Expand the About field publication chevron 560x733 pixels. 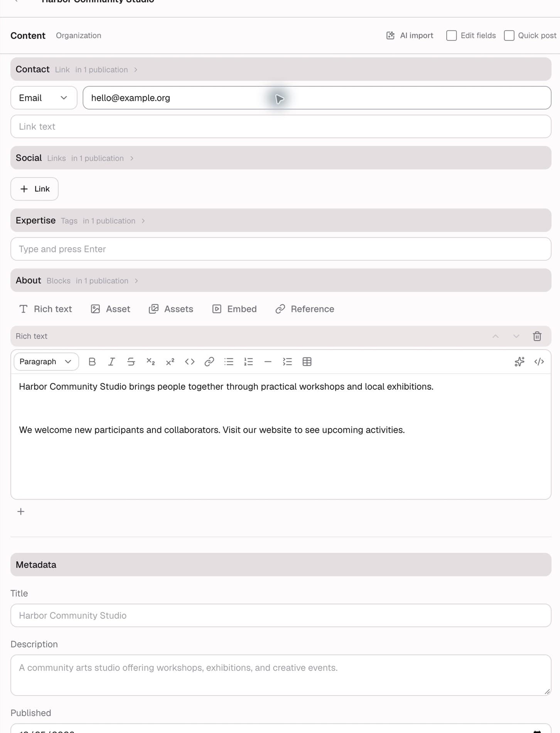136,281
